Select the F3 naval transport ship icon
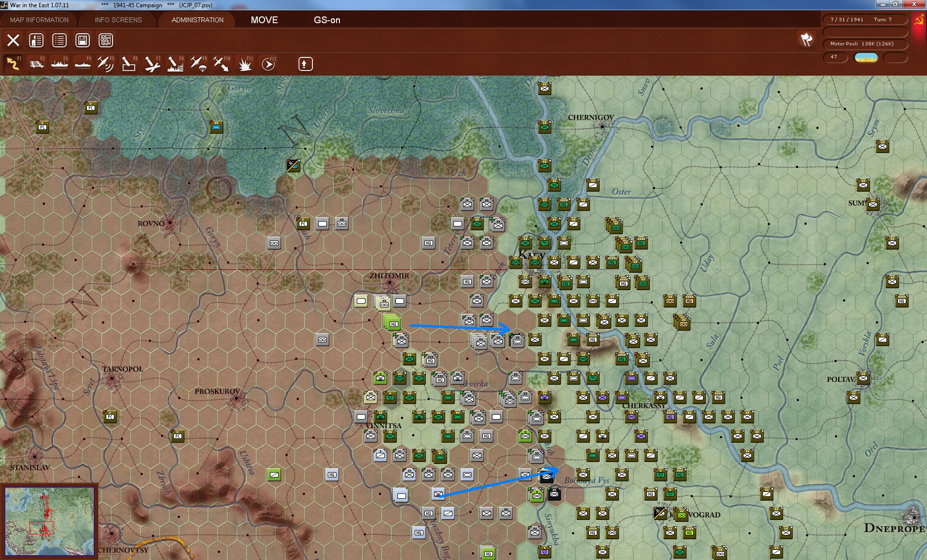The height and width of the screenshot is (560, 927). 59,64
